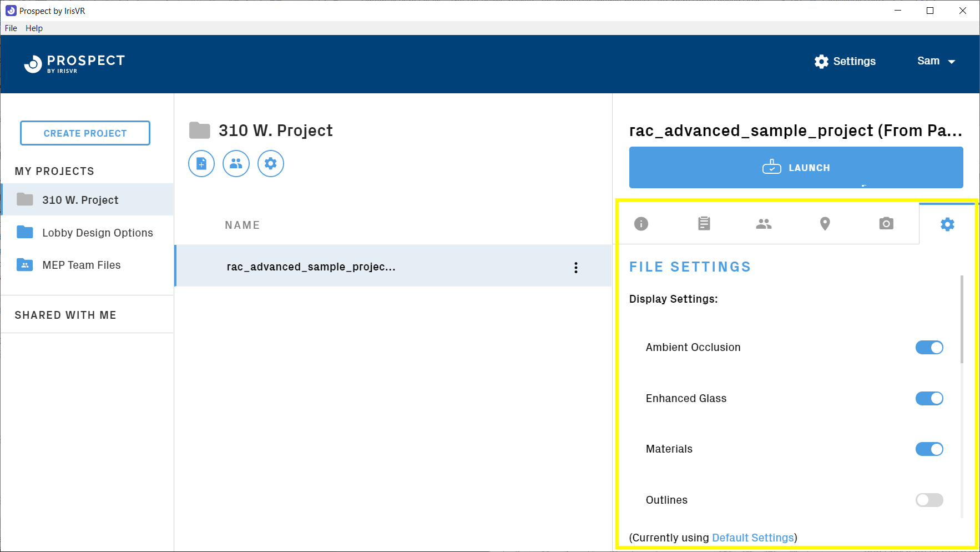Open the Default Settings link
Viewport: 980px width, 552px height.
coord(753,538)
